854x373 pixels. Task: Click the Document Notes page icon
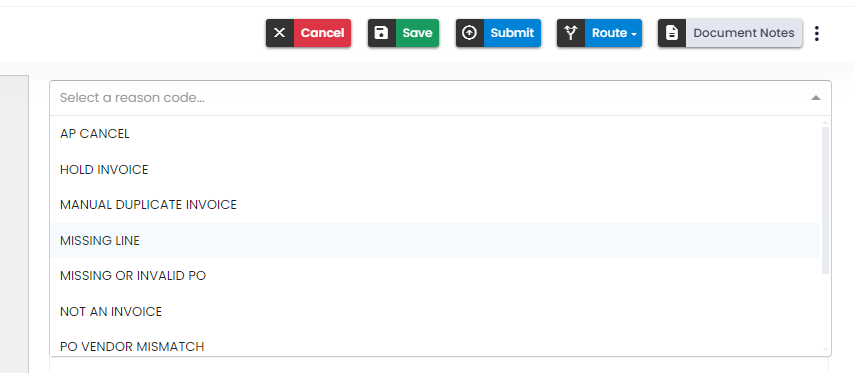coord(672,33)
